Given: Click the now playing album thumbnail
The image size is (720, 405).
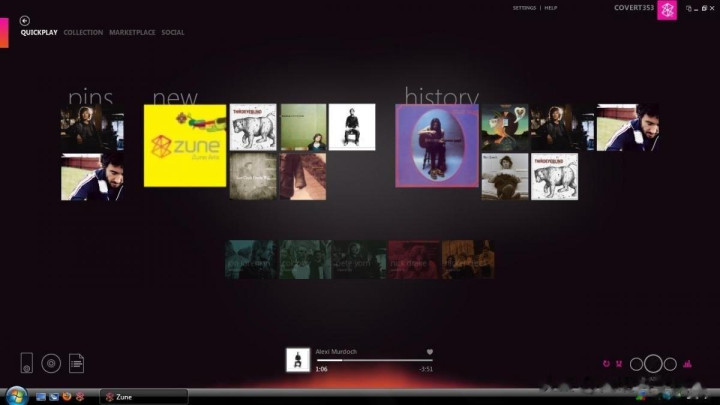Looking at the screenshot, I should (x=298, y=360).
